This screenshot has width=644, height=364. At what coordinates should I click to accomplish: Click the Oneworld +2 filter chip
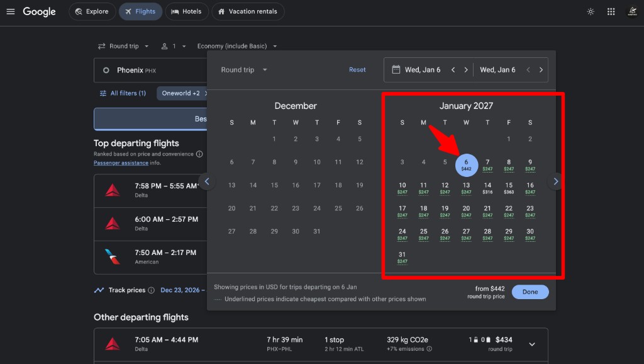182,93
